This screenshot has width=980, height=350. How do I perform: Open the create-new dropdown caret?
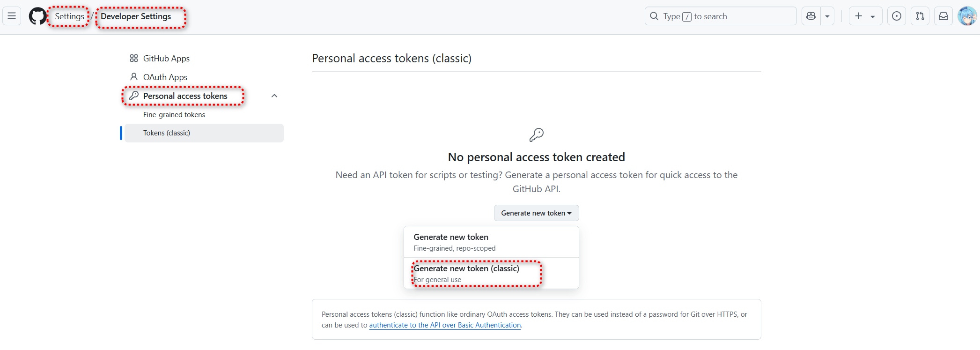click(x=873, y=16)
